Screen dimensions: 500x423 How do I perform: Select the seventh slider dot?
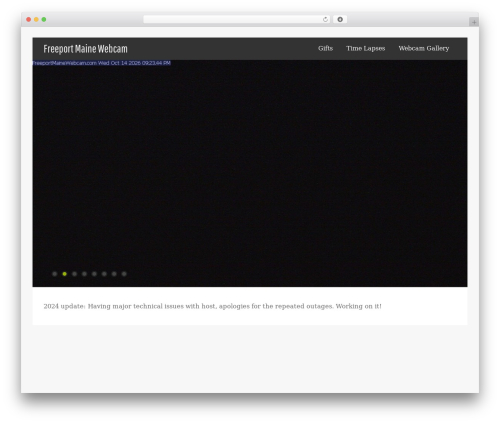click(x=114, y=274)
